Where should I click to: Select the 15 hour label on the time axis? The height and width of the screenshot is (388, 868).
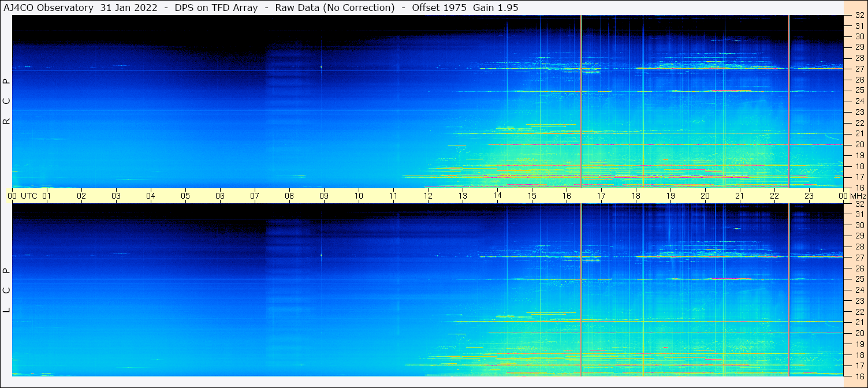click(x=532, y=196)
